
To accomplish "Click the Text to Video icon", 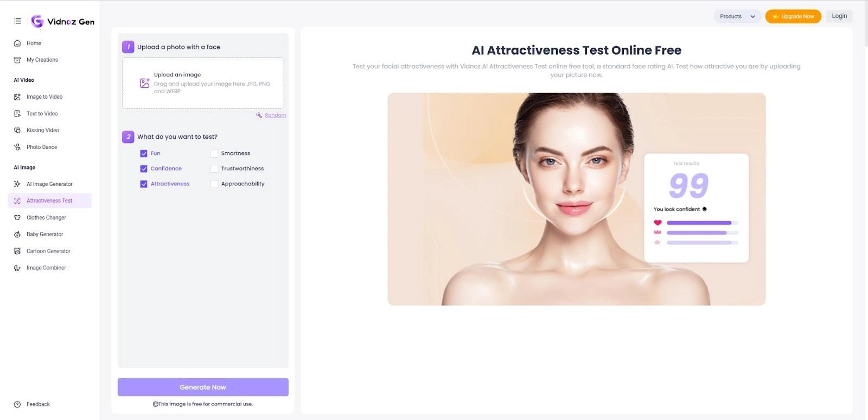I will click(17, 114).
